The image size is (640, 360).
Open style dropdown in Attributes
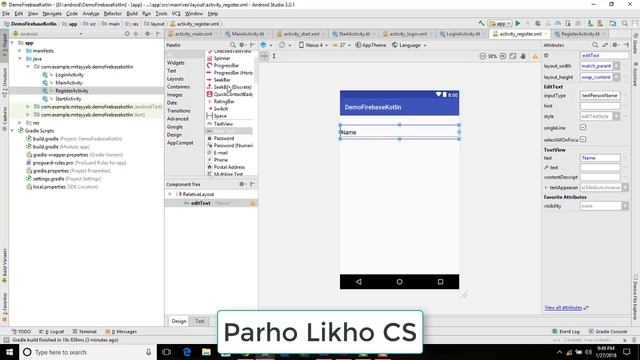(x=616, y=116)
